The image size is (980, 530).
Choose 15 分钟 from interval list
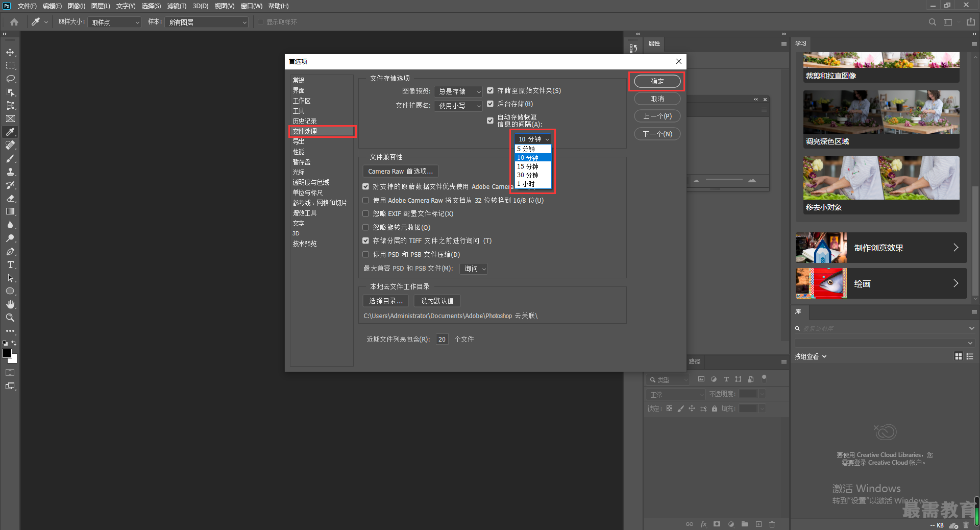pos(533,166)
